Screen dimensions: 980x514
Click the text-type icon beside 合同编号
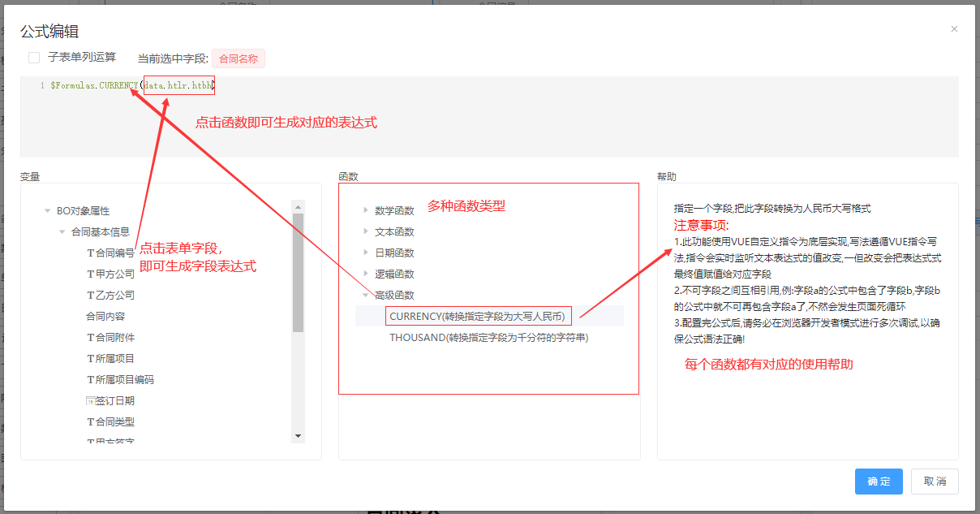(x=91, y=253)
